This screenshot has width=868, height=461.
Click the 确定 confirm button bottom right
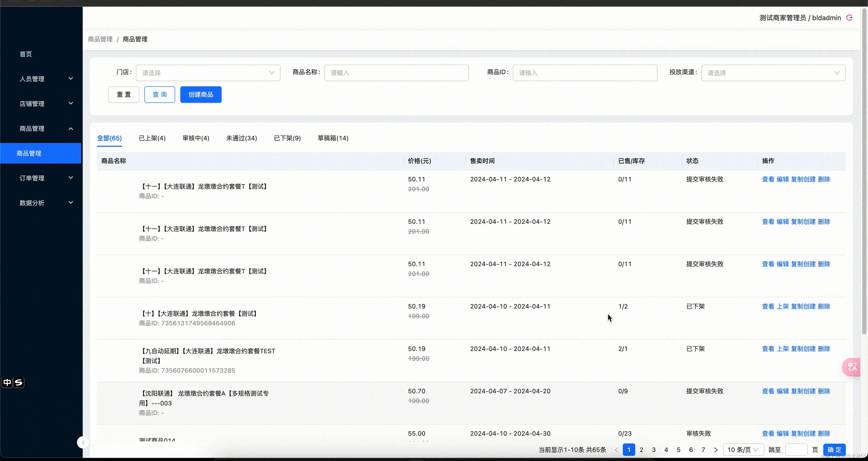pos(835,450)
